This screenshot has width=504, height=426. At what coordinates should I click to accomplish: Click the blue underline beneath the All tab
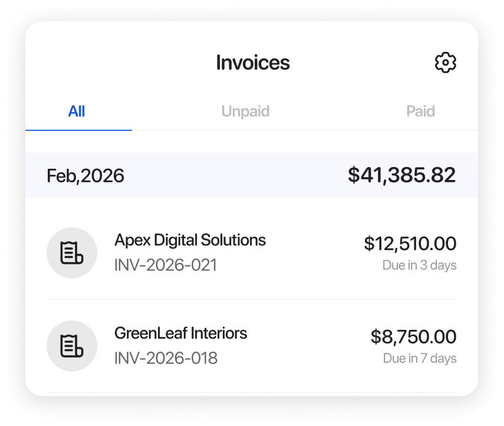[x=78, y=129]
